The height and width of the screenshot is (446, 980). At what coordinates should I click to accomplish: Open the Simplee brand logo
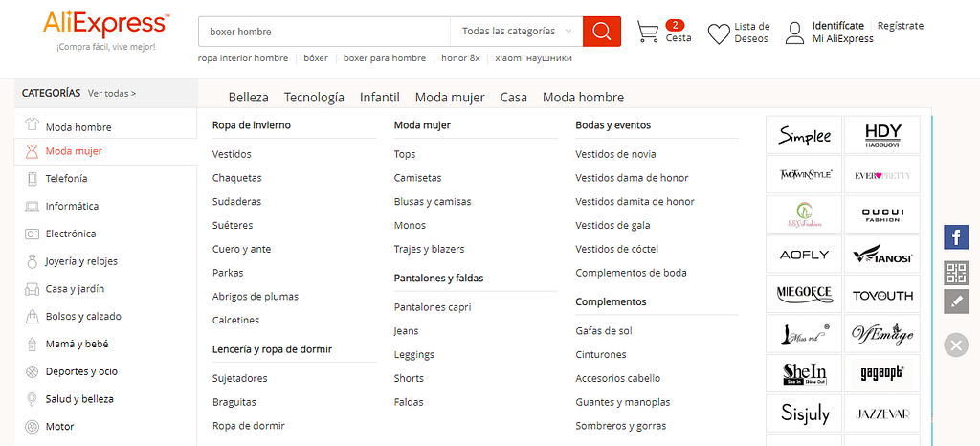tap(804, 134)
